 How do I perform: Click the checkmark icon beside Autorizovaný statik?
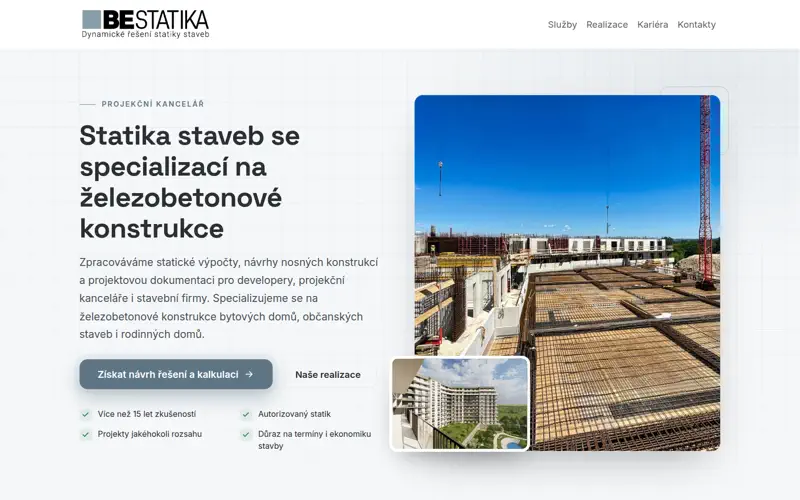[x=246, y=414]
